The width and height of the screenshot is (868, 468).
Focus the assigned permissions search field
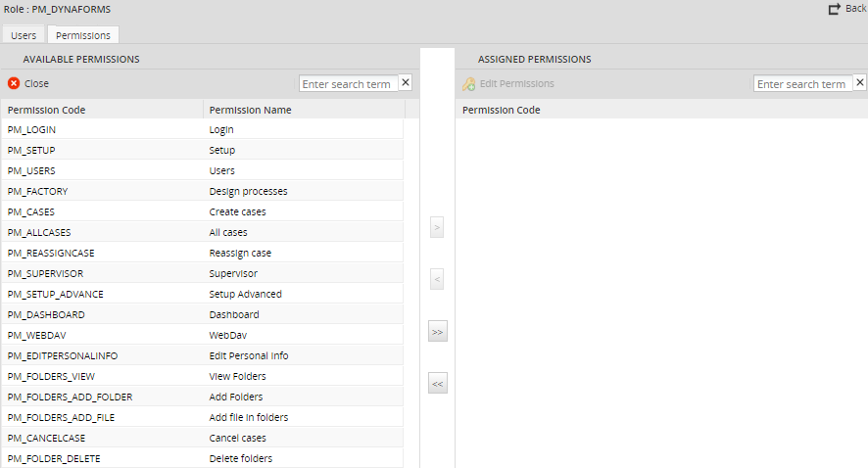pos(802,84)
